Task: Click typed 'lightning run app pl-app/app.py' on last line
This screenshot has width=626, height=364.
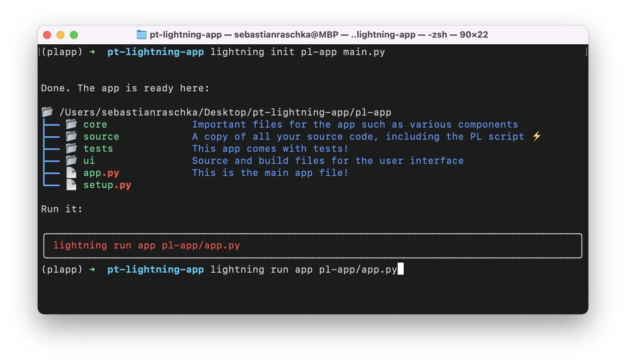Action: click(x=304, y=270)
